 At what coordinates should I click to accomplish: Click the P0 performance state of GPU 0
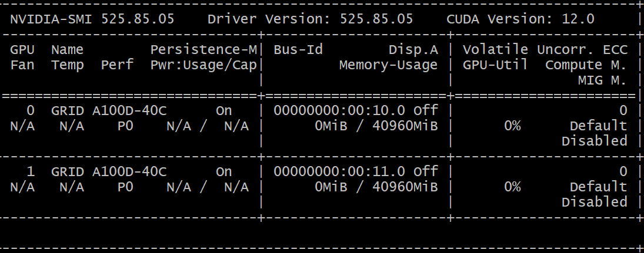[x=125, y=126]
